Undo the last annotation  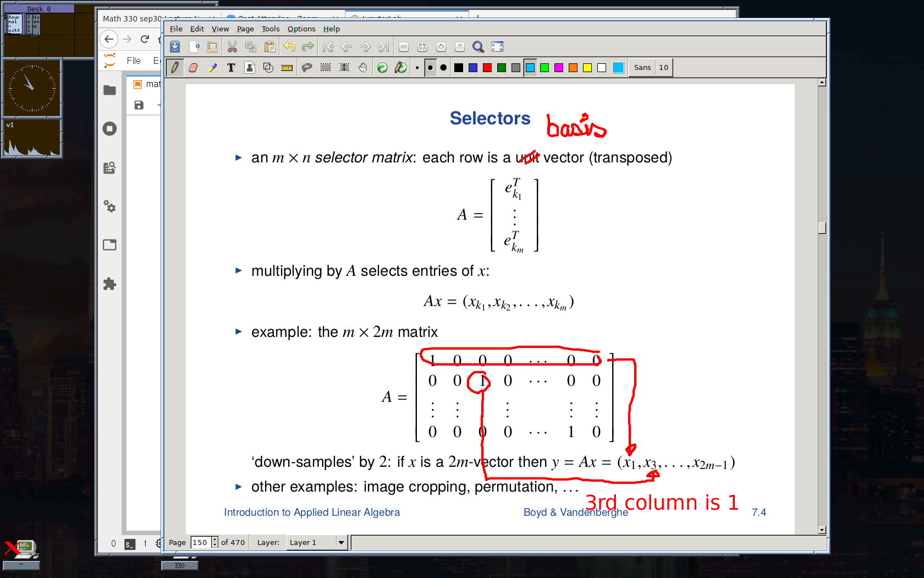click(x=289, y=47)
